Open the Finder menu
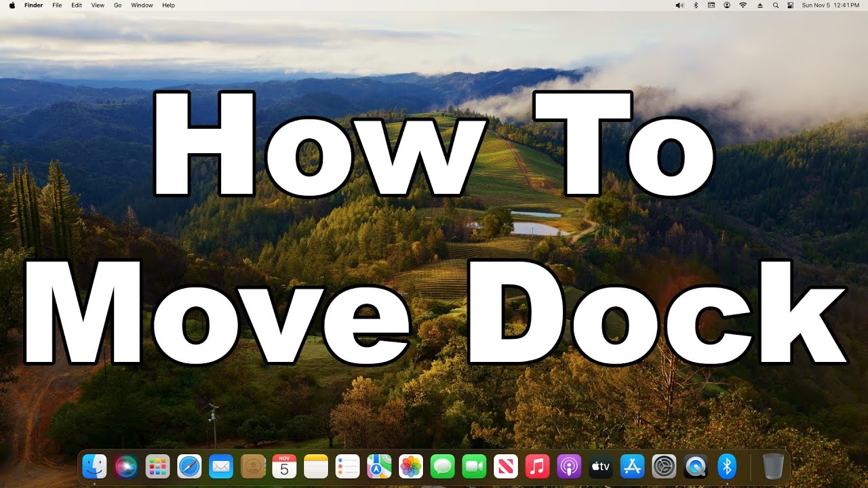The width and height of the screenshot is (868, 488). pos(34,5)
